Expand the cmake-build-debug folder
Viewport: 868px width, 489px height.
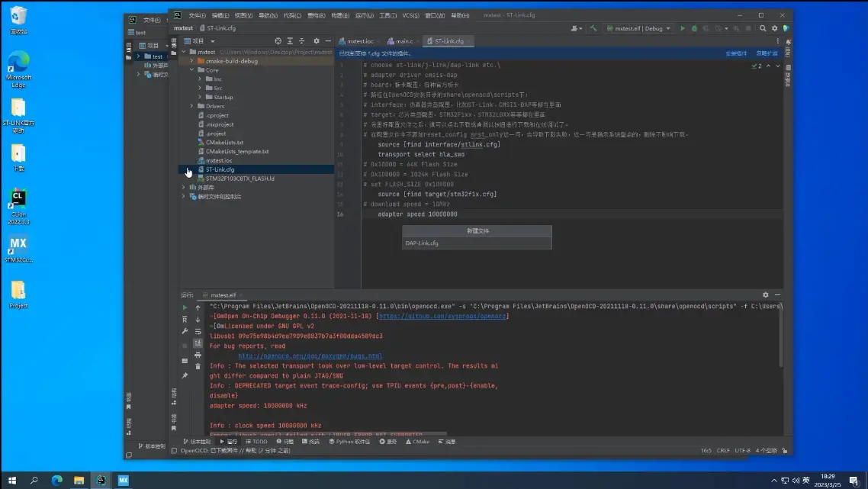192,61
